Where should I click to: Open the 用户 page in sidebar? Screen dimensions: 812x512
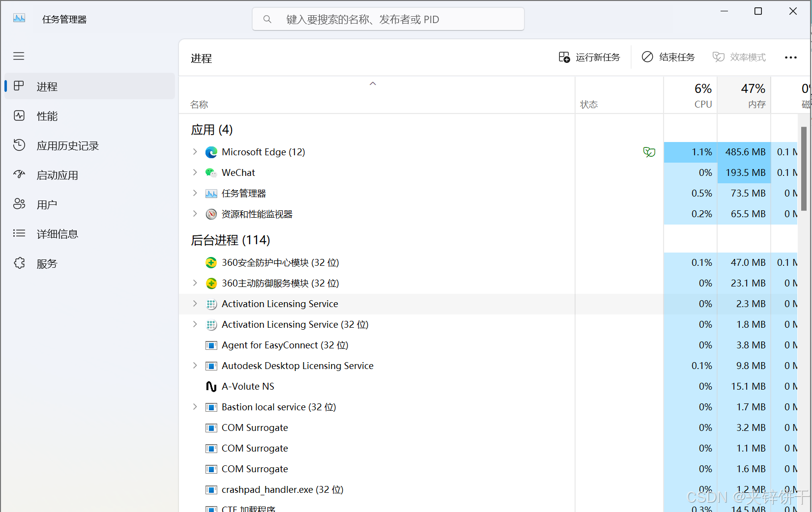coord(90,204)
